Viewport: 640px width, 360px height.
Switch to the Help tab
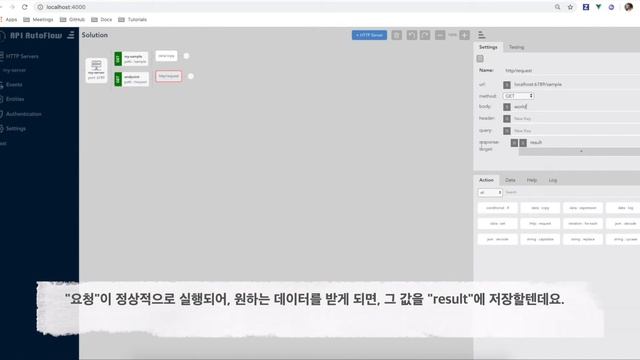531,180
